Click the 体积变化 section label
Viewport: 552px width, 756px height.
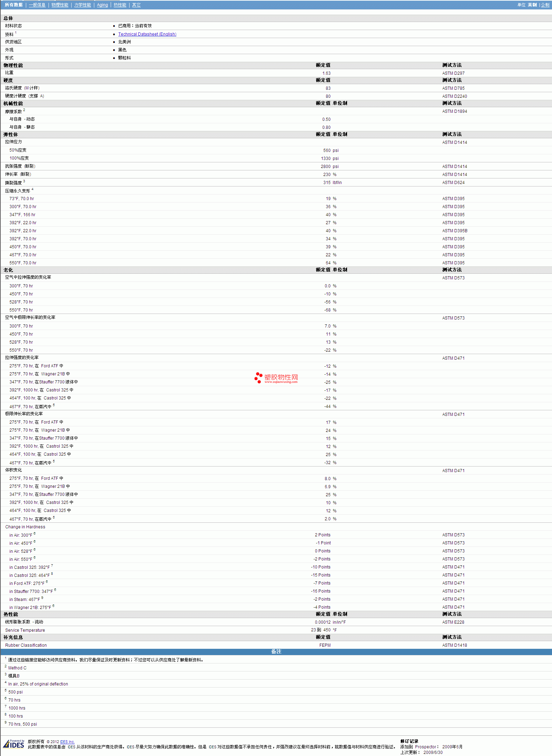(x=13, y=470)
